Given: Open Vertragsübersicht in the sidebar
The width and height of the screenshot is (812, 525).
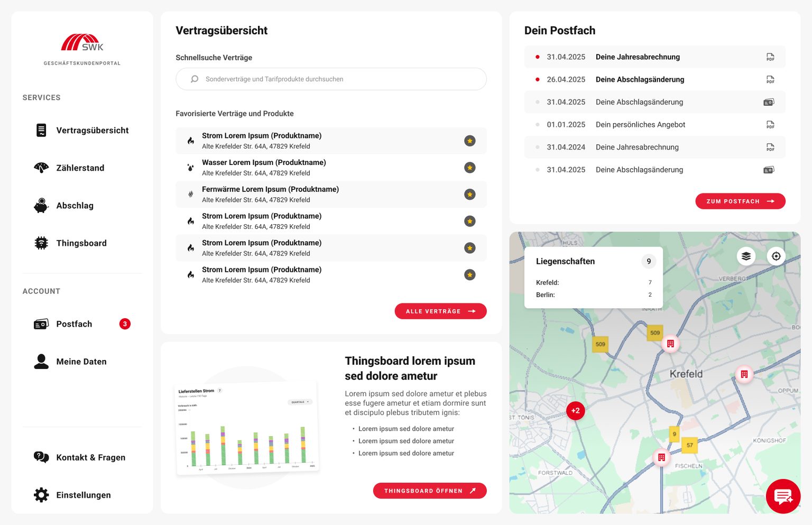Looking at the screenshot, I should pyautogui.click(x=82, y=131).
